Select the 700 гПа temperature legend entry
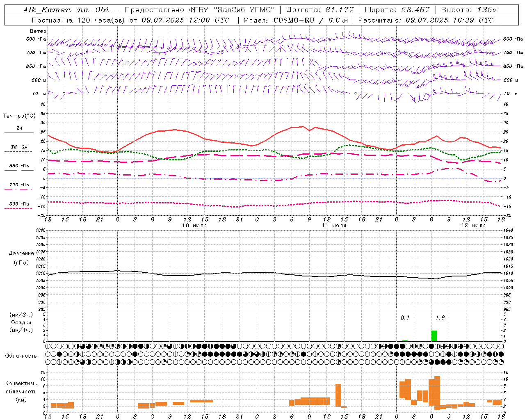525x420 pixels. click(x=19, y=185)
